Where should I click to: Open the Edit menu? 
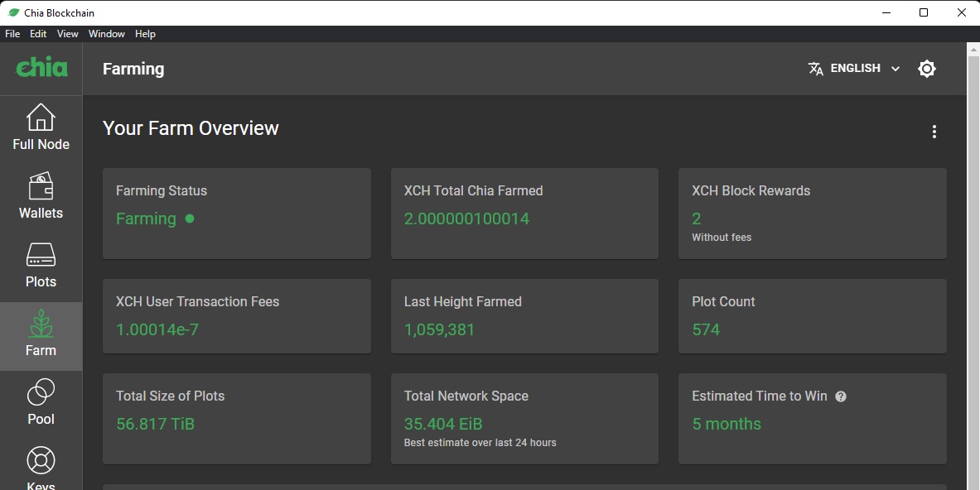(x=38, y=34)
